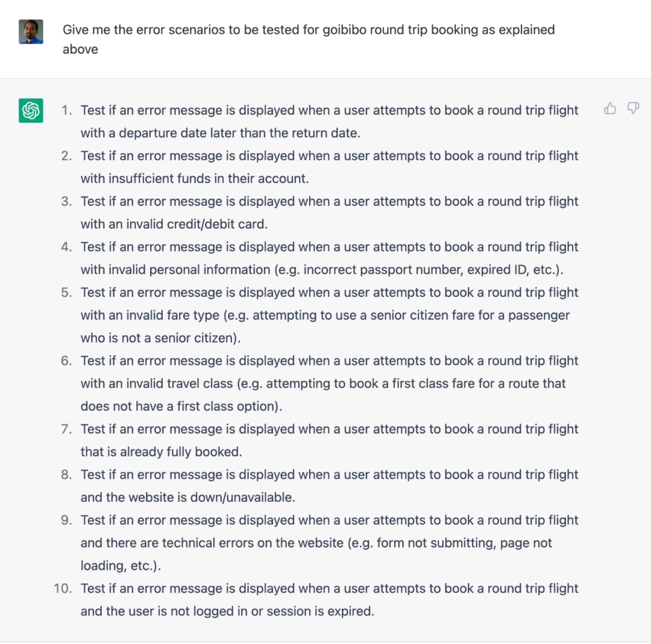Viewport: 651px width, 644px height.
Task: Select the user prompt about goibibo error scenarios
Action: pyautogui.click(x=309, y=39)
